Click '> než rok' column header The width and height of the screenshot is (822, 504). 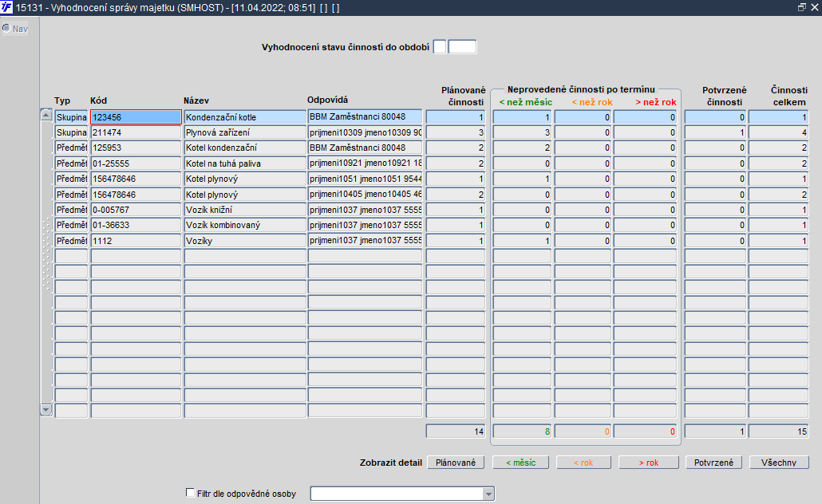[x=656, y=102]
